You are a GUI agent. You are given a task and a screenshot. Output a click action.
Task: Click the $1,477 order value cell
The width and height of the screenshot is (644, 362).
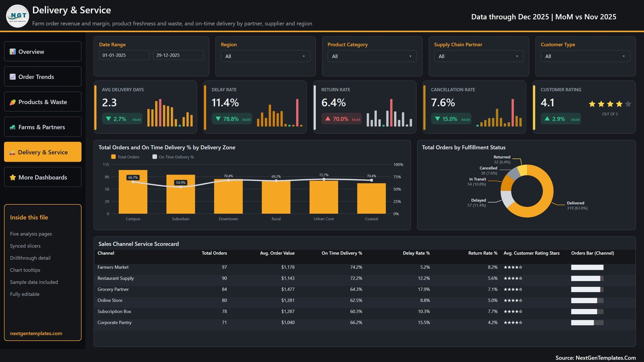click(288, 290)
